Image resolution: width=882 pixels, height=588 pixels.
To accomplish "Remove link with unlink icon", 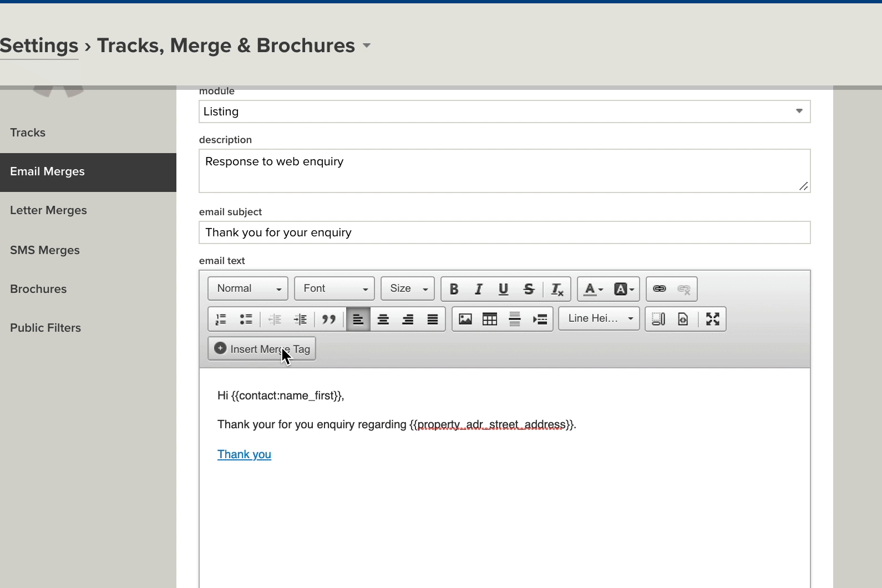I will pyautogui.click(x=683, y=289).
